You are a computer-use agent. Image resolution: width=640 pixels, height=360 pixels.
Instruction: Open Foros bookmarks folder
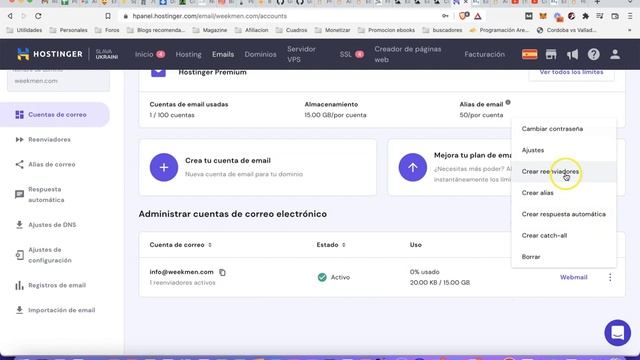click(107, 30)
